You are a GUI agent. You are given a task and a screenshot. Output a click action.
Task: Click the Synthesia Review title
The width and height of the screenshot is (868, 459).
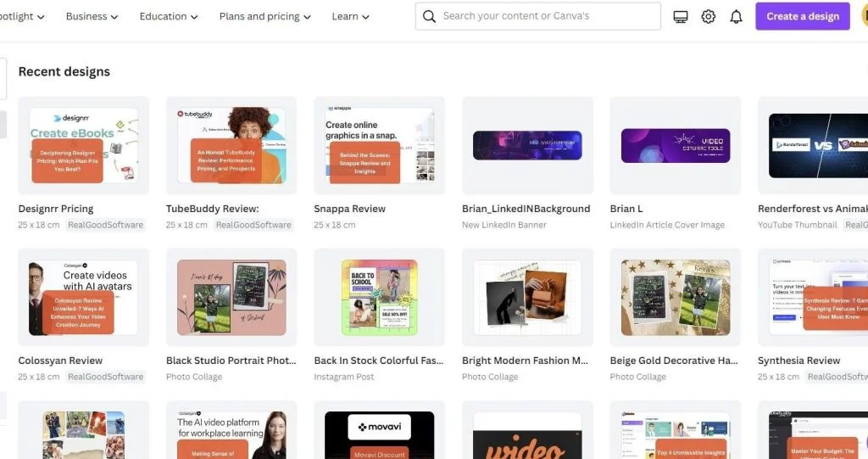click(798, 361)
